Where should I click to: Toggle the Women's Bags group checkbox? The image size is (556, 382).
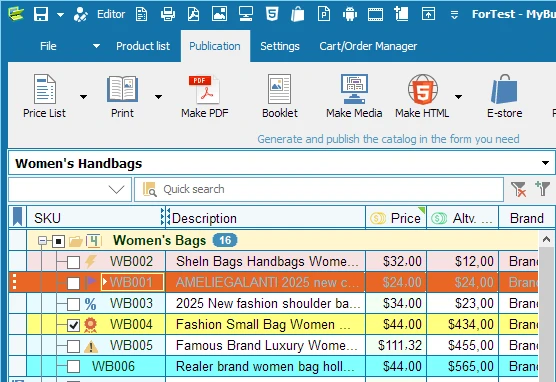(58, 242)
